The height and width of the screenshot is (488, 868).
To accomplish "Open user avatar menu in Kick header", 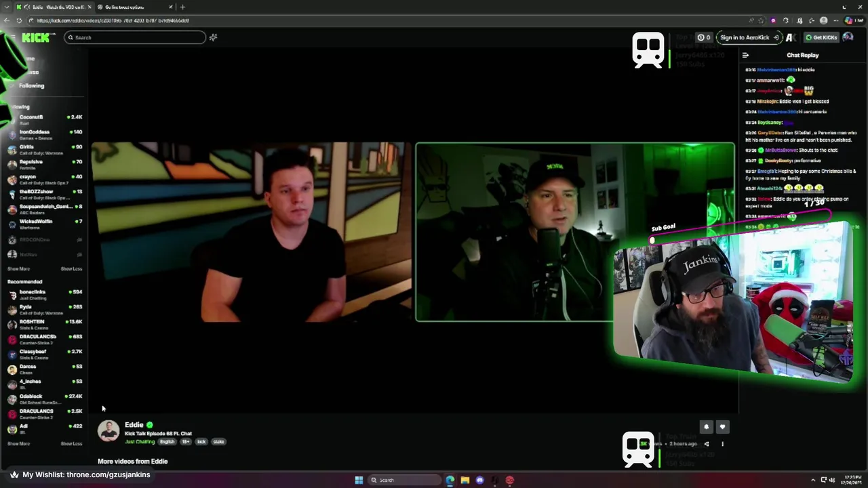I will click(848, 37).
